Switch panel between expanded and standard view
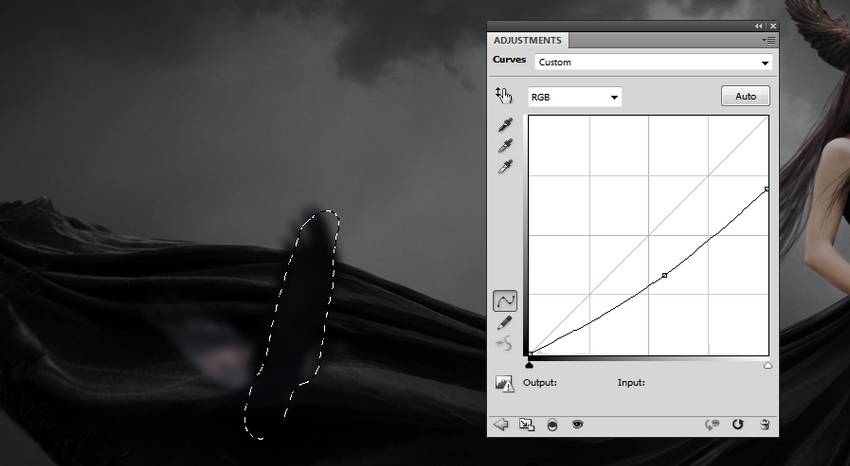This screenshot has height=466, width=850. pos(526,424)
